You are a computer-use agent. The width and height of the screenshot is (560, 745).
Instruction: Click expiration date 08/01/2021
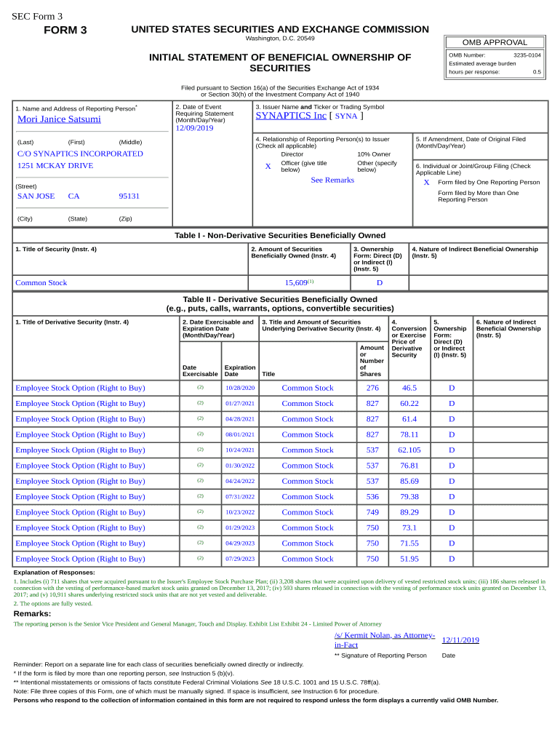240,434
